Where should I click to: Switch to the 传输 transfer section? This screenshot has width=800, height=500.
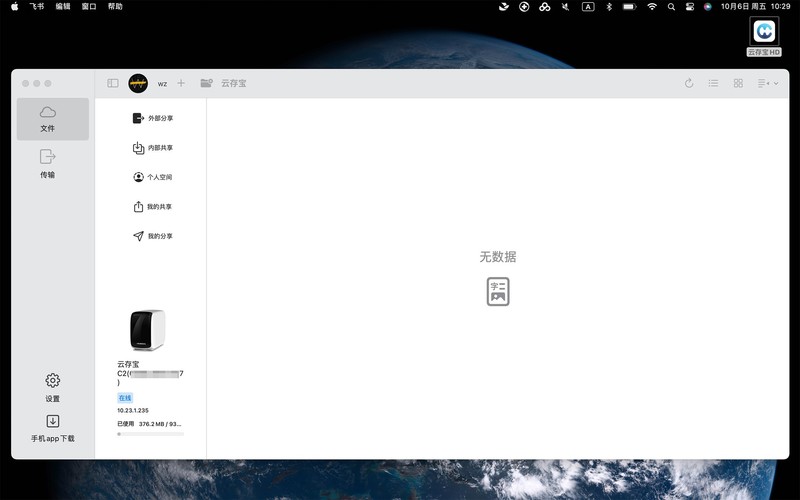point(48,163)
